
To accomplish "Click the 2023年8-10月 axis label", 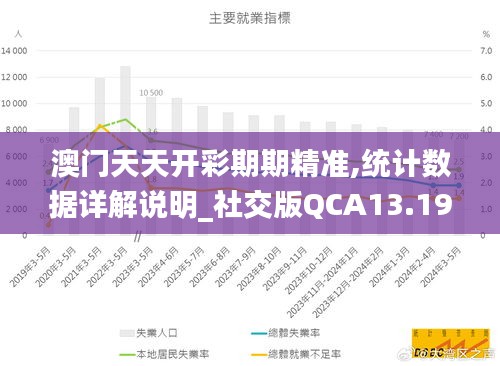I will (x=259, y=269).
